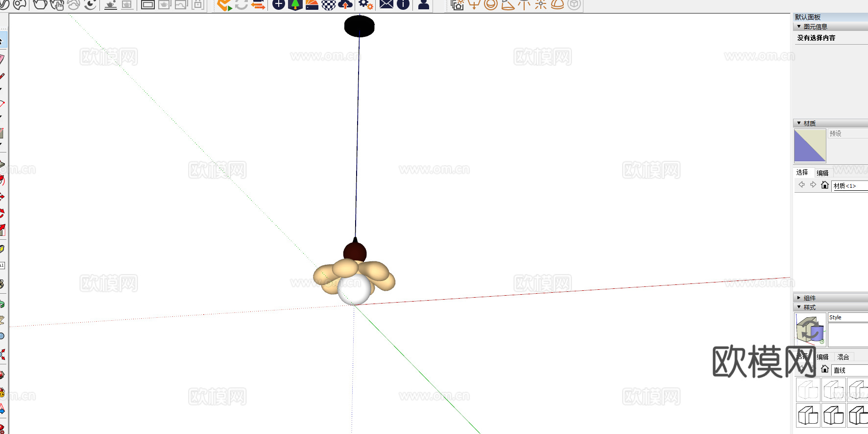Add a V-Ray spot light

507,5
